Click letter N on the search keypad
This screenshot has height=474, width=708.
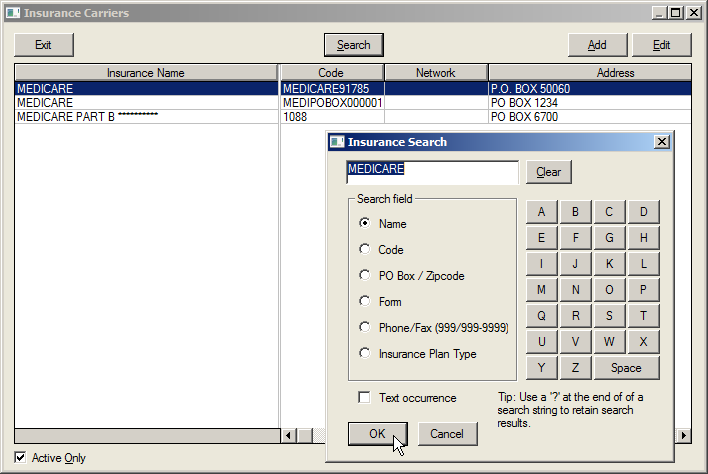click(x=575, y=290)
